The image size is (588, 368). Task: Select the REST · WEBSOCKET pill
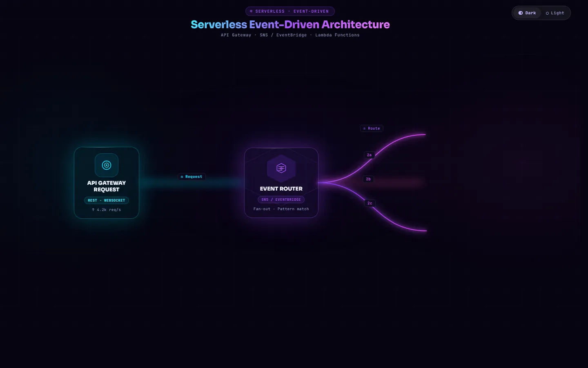[x=107, y=200]
